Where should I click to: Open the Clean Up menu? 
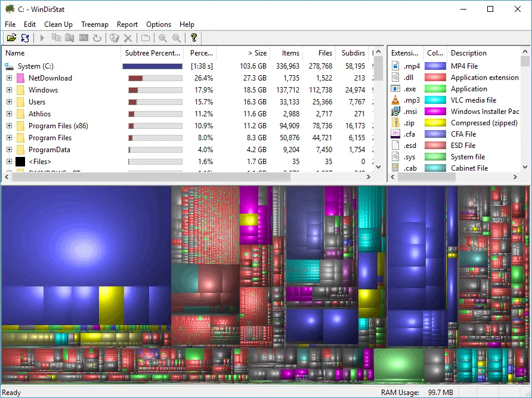coord(58,24)
